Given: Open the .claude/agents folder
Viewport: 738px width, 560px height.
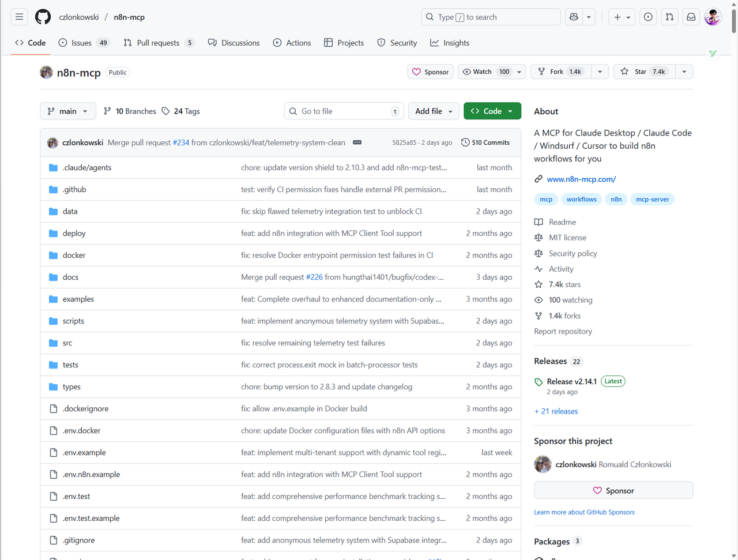Looking at the screenshot, I should click(87, 167).
